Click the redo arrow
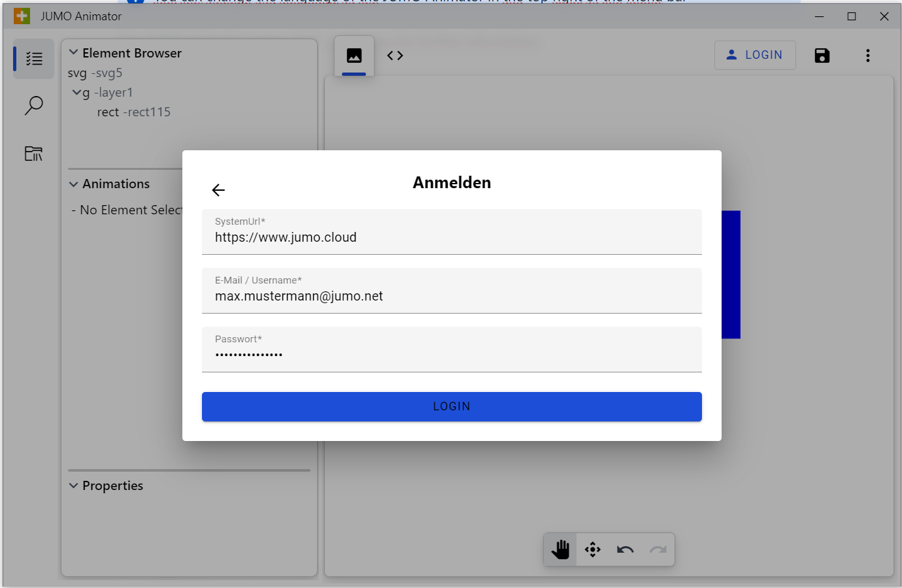Screen dimensions: 902x588 click(x=658, y=549)
